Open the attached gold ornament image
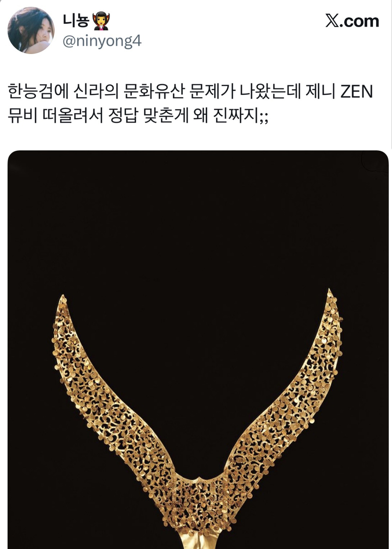This screenshot has width=392, height=549. tap(198, 350)
